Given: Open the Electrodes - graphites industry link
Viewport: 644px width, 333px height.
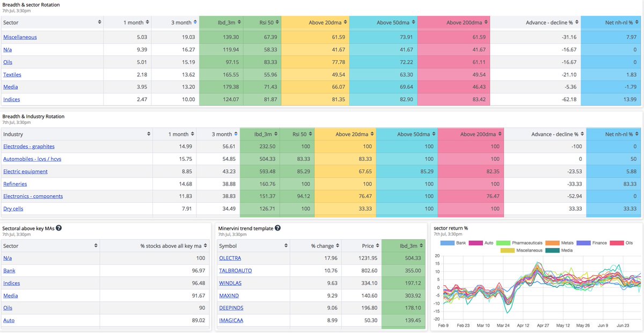Looking at the screenshot, I should click(x=28, y=146).
